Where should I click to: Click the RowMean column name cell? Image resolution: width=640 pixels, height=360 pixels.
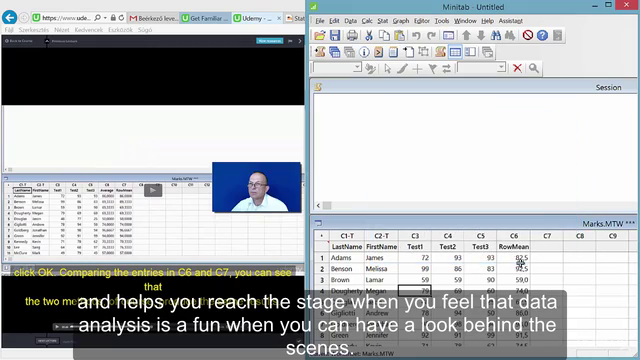pos(513,247)
